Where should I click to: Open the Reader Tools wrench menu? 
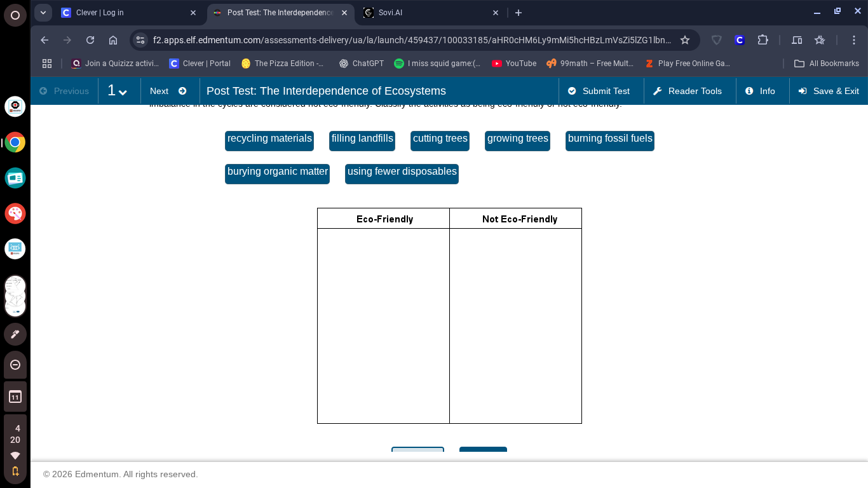(689, 91)
